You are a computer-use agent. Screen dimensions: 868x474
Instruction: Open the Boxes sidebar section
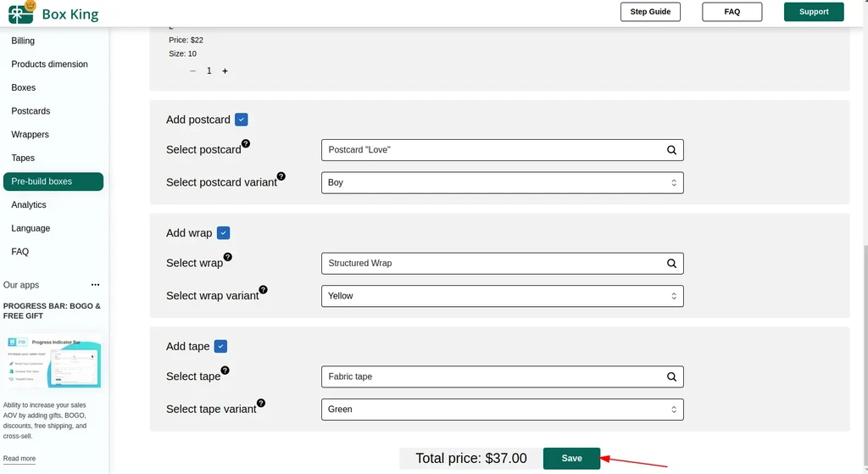23,87
